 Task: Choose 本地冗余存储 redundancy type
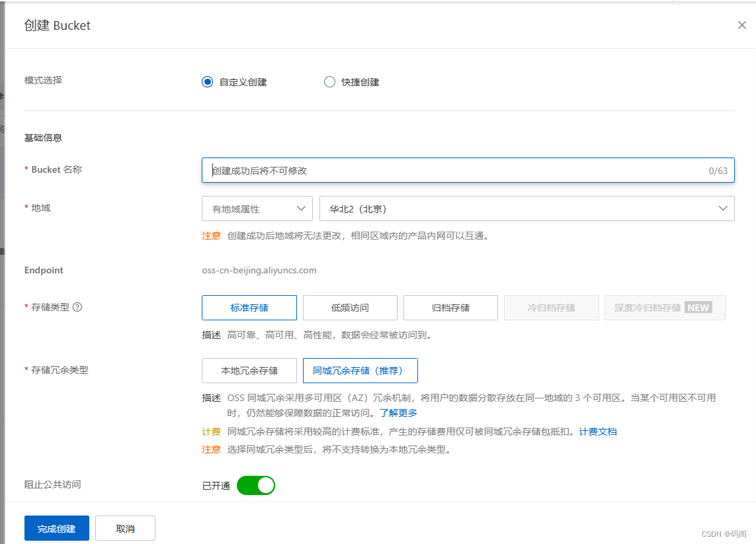249,371
